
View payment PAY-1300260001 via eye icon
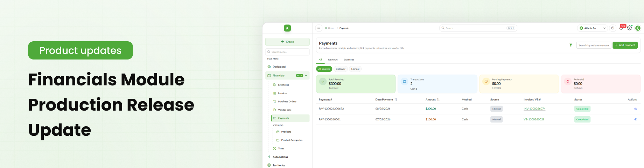click(x=636, y=119)
